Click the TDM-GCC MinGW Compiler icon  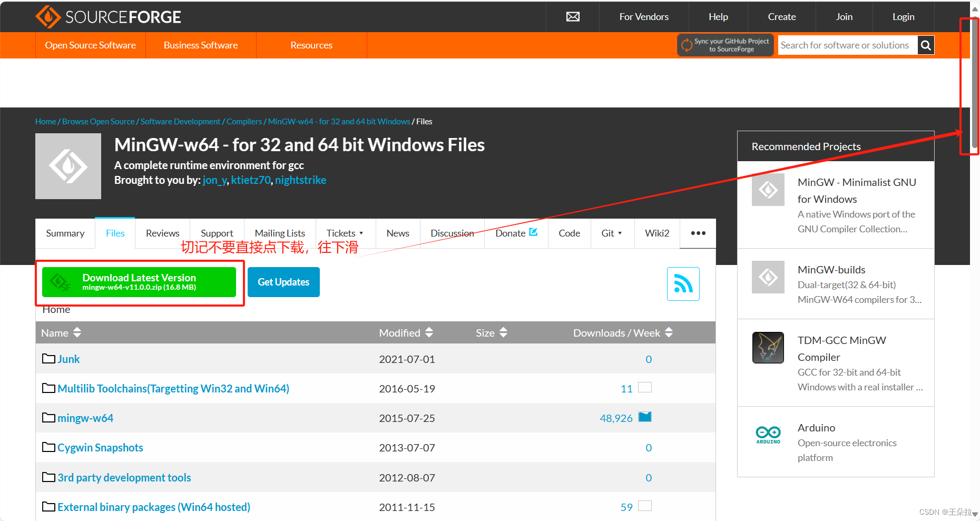pyautogui.click(x=768, y=348)
